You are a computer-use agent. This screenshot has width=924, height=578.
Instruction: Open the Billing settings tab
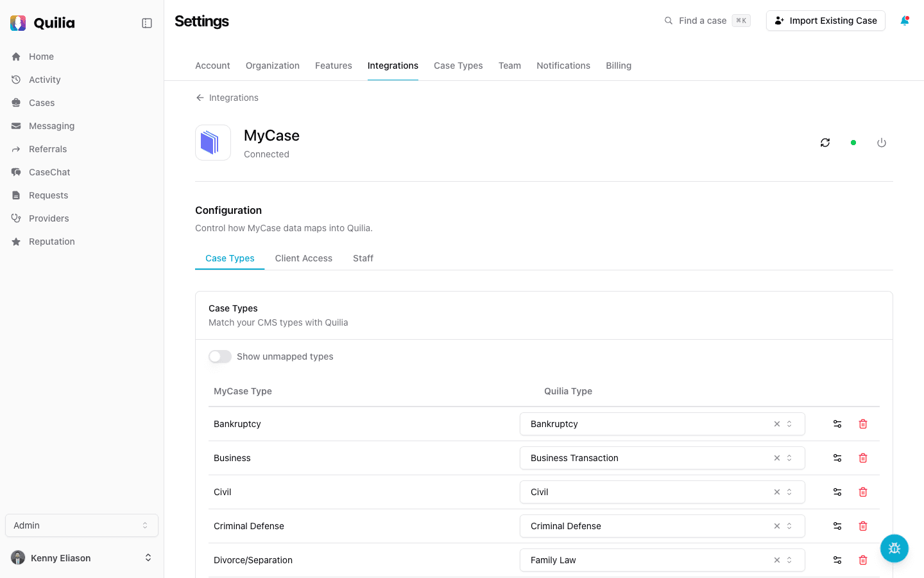click(619, 66)
